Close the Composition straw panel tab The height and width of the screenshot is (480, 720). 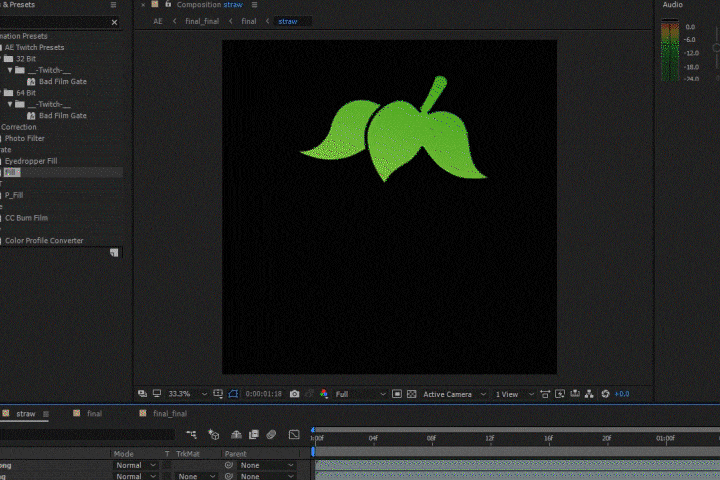click(143, 5)
